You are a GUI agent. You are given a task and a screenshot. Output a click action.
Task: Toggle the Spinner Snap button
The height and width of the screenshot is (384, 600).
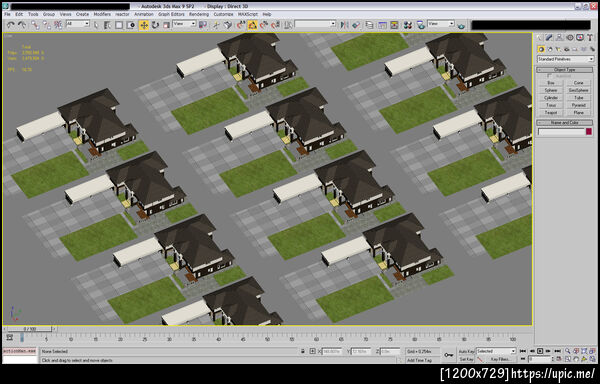275,25
